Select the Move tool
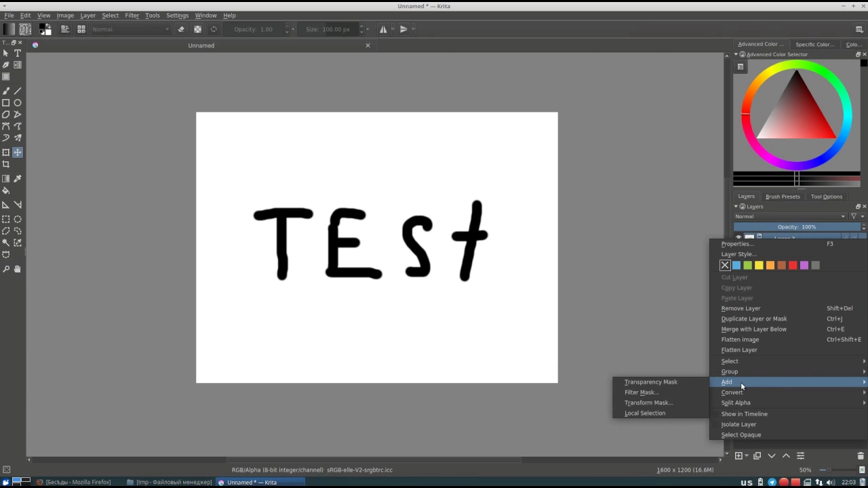This screenshot has height=488, width=868. click(x=18, y=152)
